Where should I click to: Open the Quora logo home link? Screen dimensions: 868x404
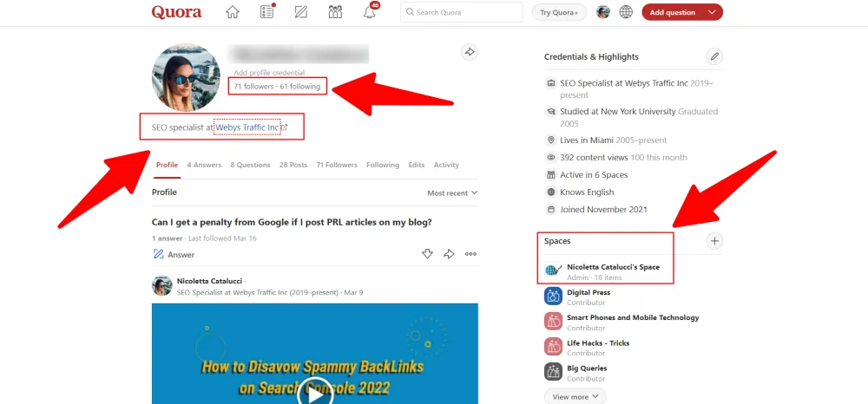tap(176, 12)
